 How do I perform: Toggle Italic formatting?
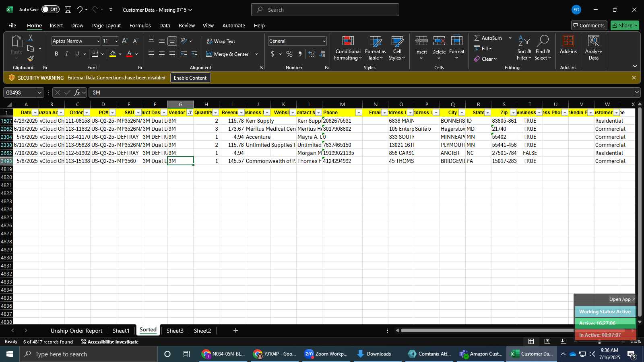tap(67, 54)
